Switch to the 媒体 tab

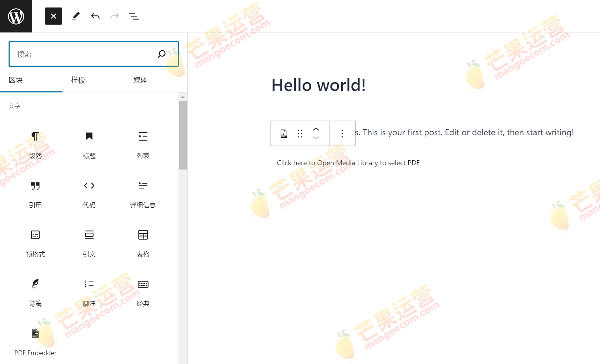pos(140,80)
